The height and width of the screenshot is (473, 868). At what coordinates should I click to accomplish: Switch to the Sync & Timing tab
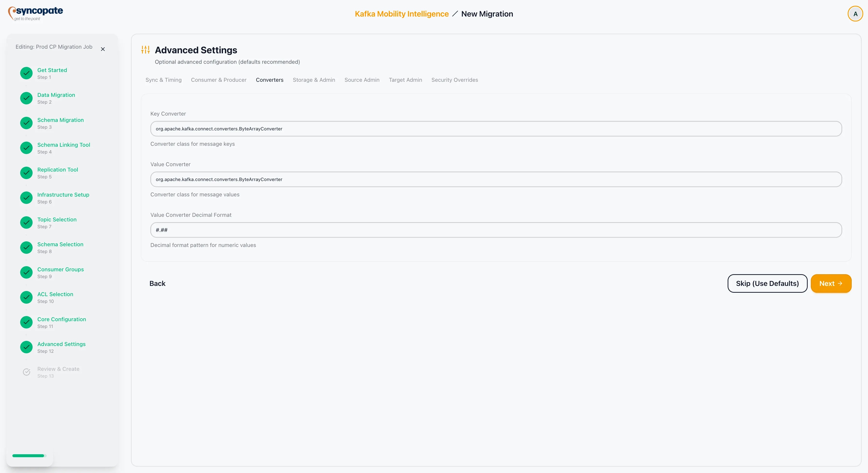pyautogui.click(x=163, y=80)
